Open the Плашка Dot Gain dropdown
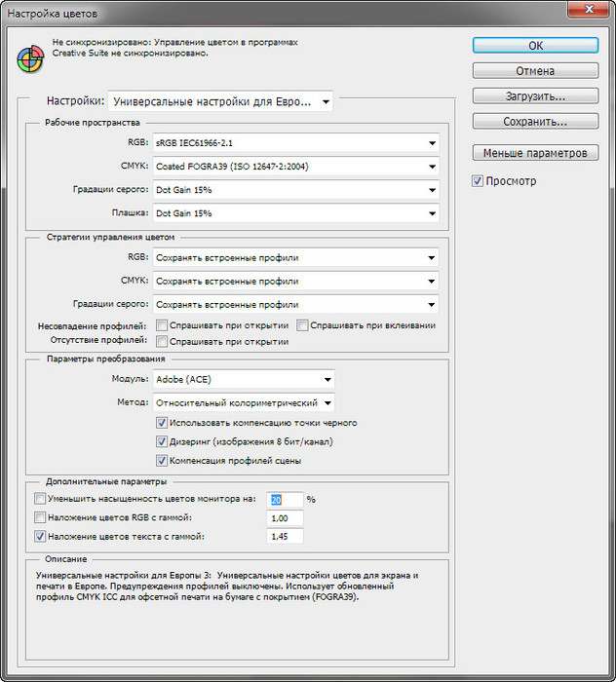 point(296,213)
